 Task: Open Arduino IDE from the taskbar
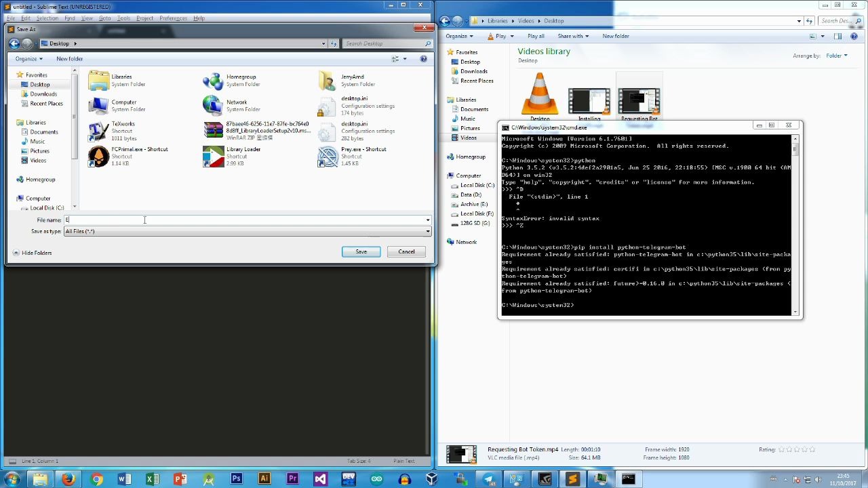376,480
